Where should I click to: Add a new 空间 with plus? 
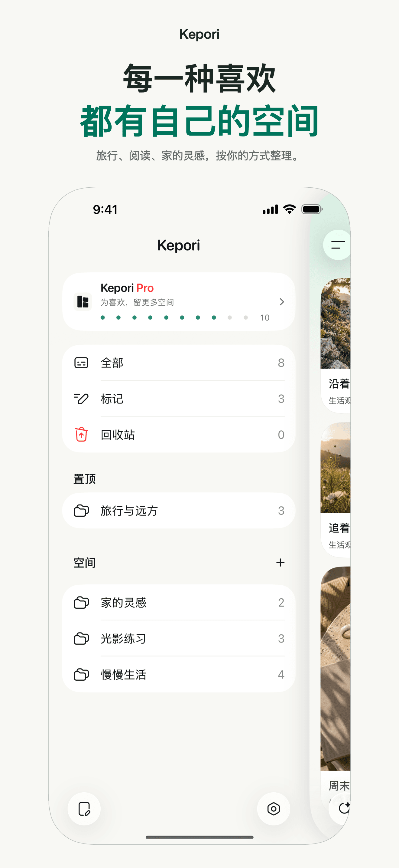(280, 562)
